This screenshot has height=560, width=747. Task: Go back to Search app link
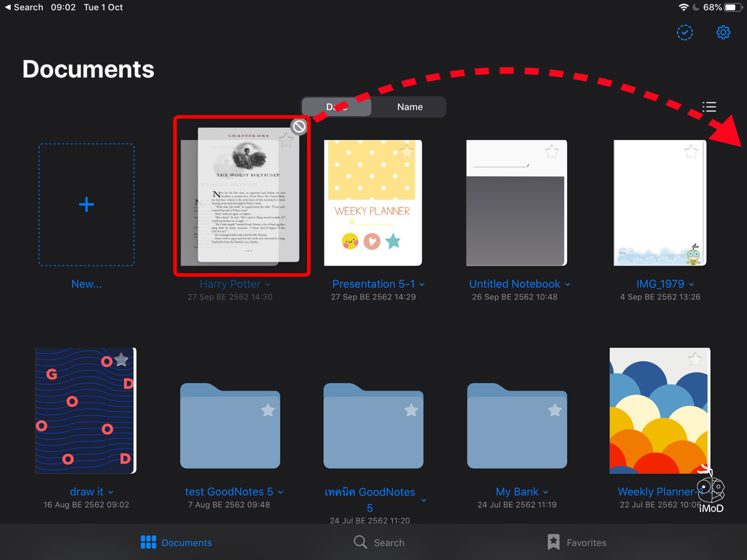point(24,8)
